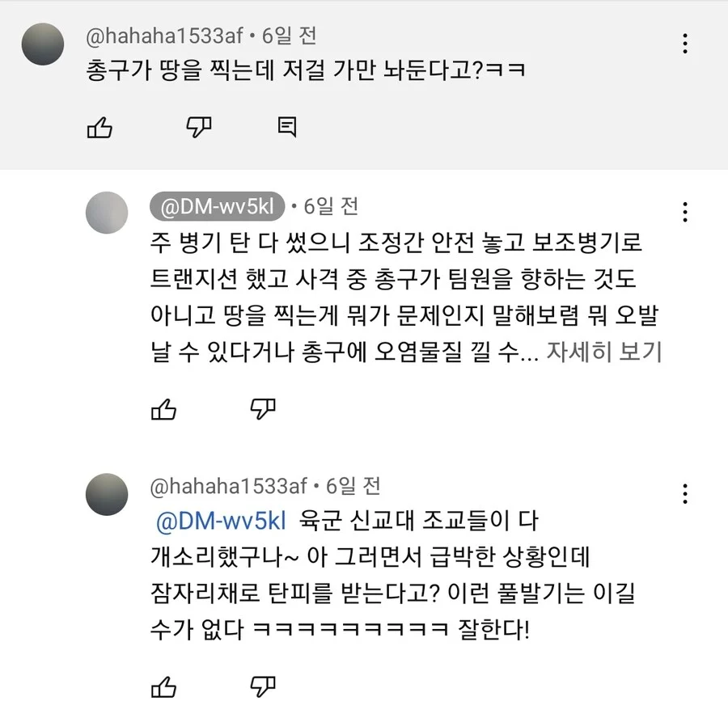Tap the @DM-wv5kl mention in the last reply
Screen dimensions: 728x718
[x=221, y=520]
